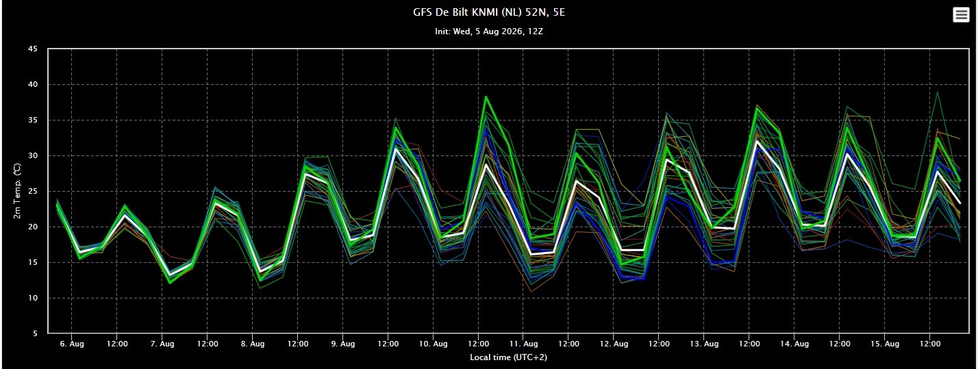Viewport: 980px width, 369px height.
Task: Click the green line's highest peak on 10 Aug
Action: point(486,97)
